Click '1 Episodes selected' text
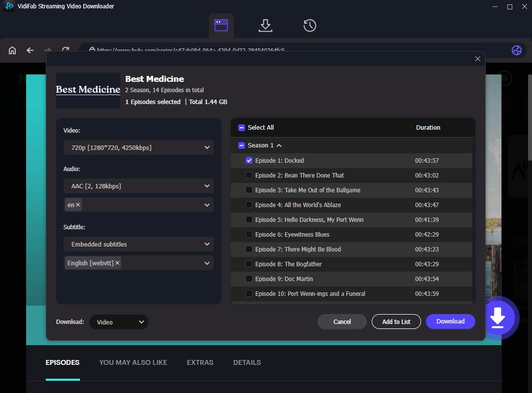The image size is (532, 393). pyautogui.click(x=153, y=102)
